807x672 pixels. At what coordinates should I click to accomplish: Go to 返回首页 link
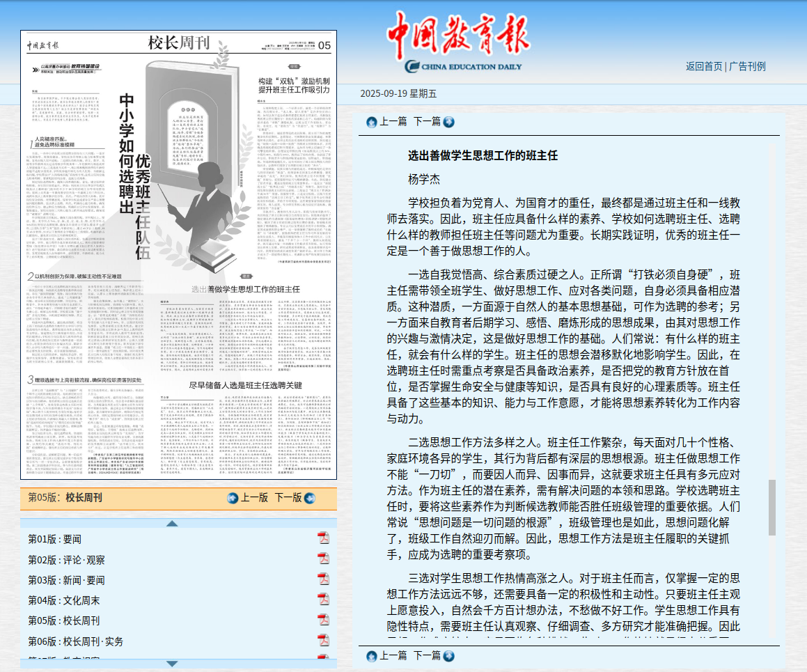703,66
